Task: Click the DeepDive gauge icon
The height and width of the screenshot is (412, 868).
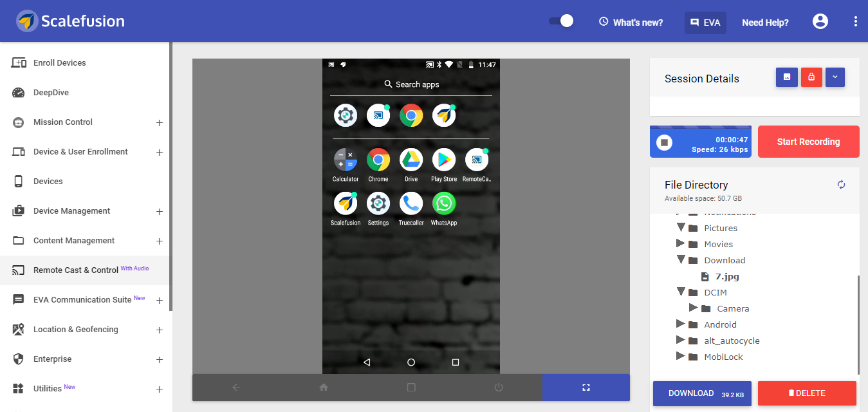Action: (19, 93)
